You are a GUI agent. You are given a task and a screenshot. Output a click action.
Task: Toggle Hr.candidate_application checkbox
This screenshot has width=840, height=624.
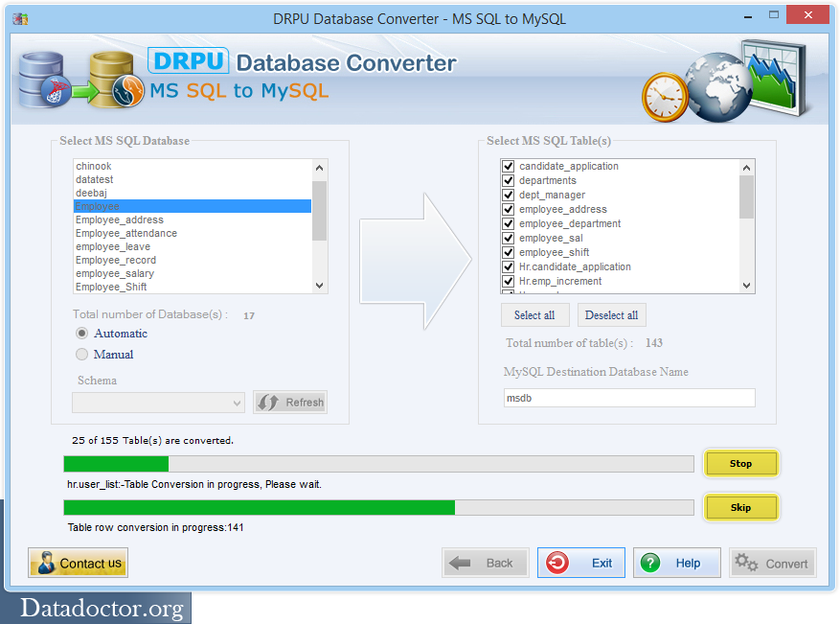click(509, 267)
